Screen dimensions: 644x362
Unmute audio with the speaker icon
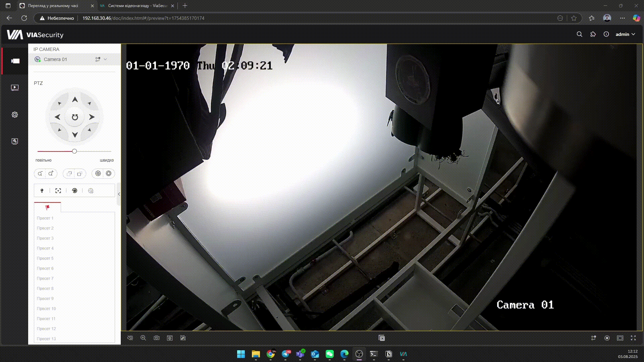pyautogui.click(x=130, y=338)
